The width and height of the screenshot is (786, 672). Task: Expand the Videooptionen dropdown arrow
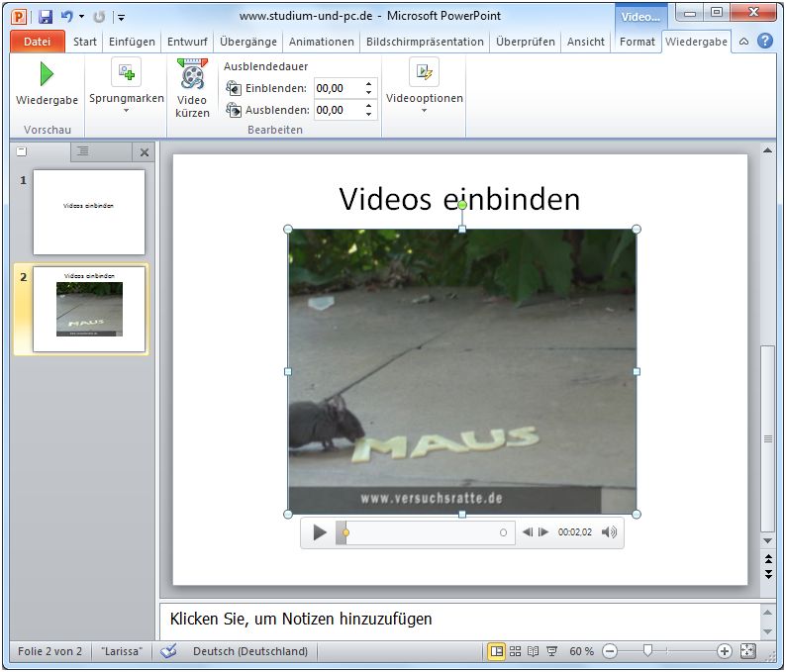click(x=424, y=110)
